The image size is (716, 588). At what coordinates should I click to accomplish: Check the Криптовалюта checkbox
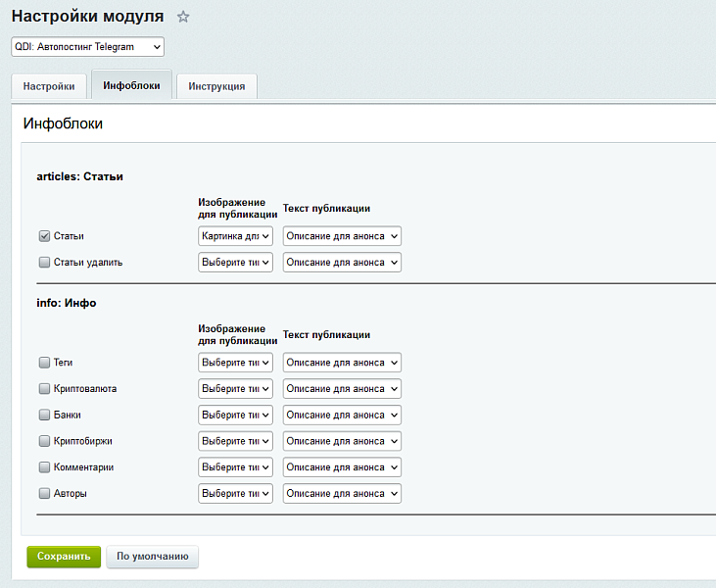click(x=44, y=389)
